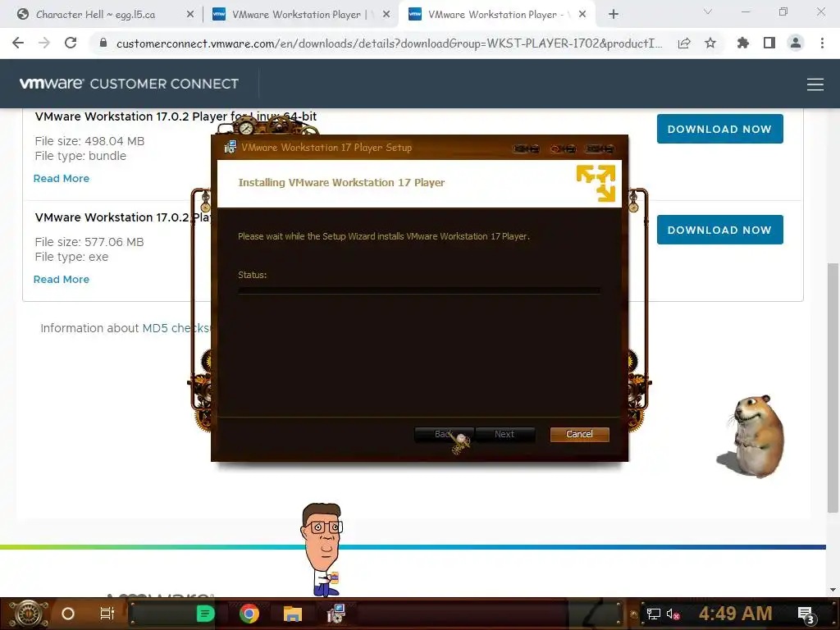
Task: Click the Linux 64-bit Player title
Action: [x=176, y=116]
